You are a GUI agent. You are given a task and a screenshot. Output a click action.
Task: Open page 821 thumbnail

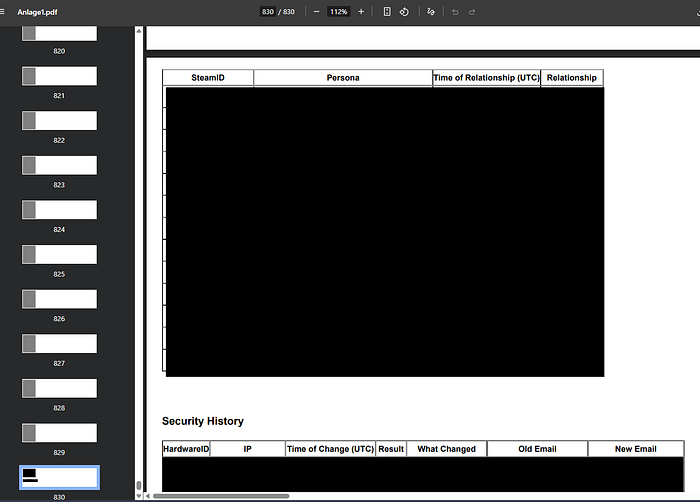(x=59, y=76)
